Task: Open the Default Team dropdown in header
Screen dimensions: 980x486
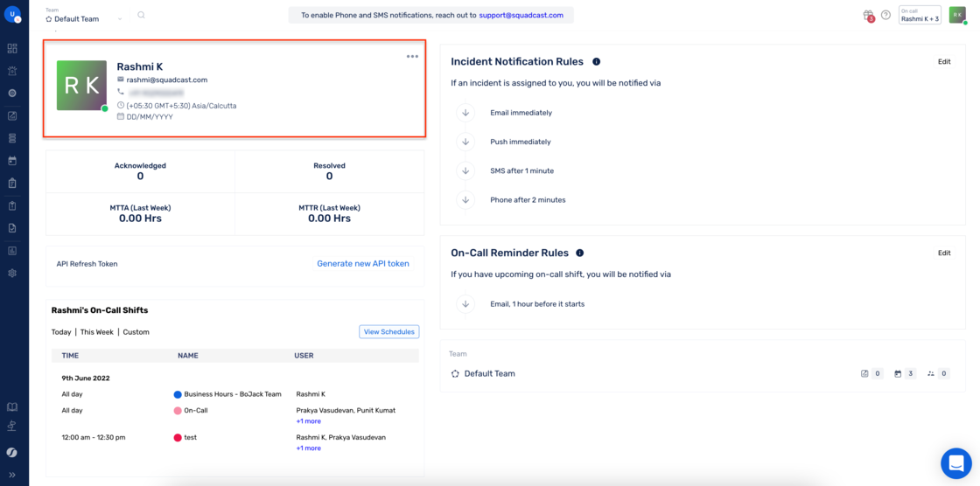Action: (84, 17)
